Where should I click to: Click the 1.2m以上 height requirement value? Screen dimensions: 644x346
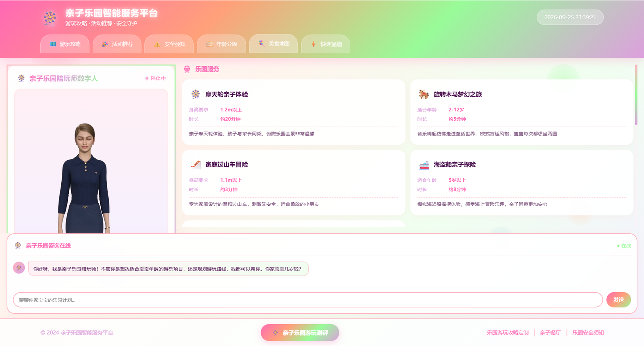pos(231,109)
